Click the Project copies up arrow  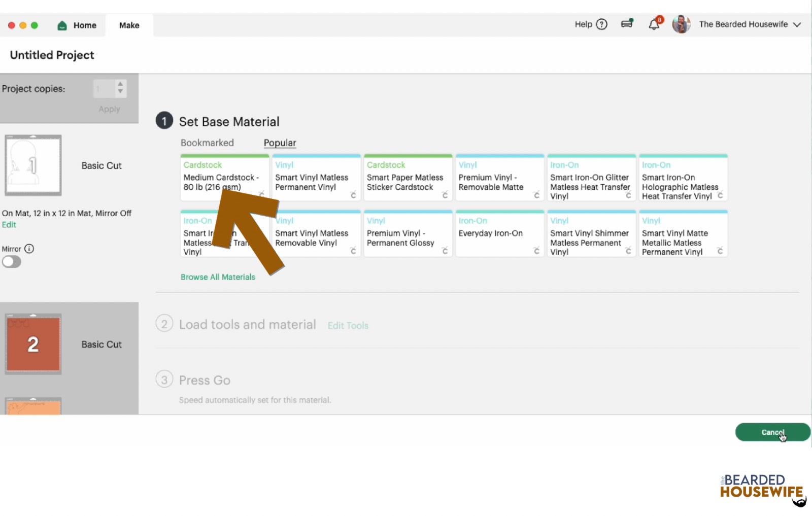120,84
